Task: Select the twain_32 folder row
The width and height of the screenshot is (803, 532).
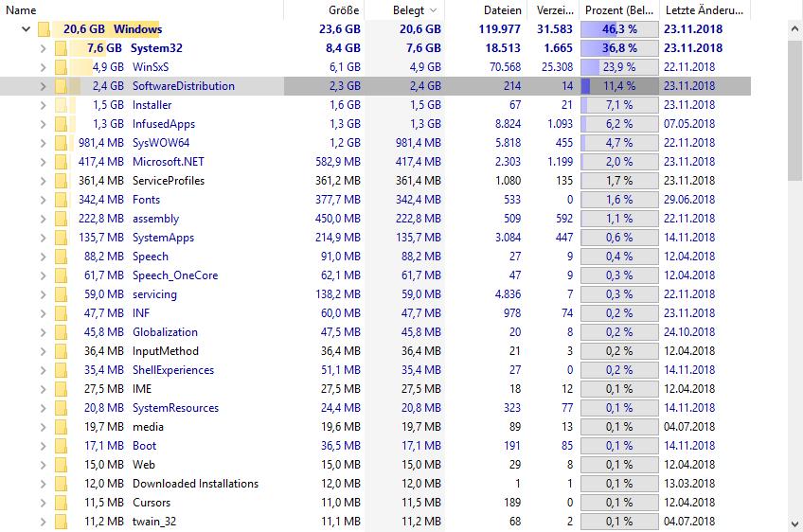Action: 375,522
